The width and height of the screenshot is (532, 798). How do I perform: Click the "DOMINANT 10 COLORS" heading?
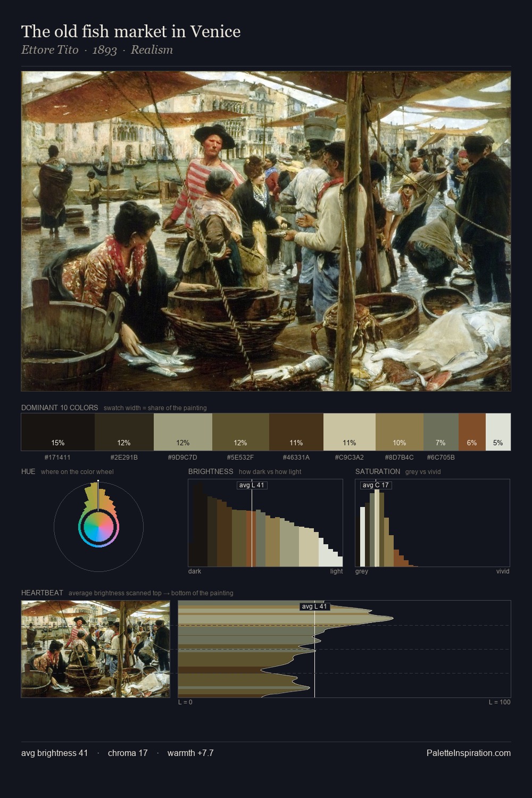coord(60,408)
